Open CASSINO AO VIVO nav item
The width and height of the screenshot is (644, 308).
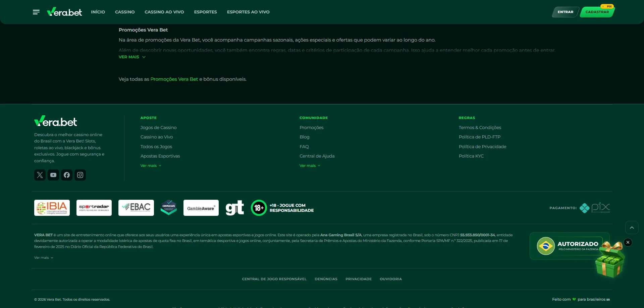[164, 12]
